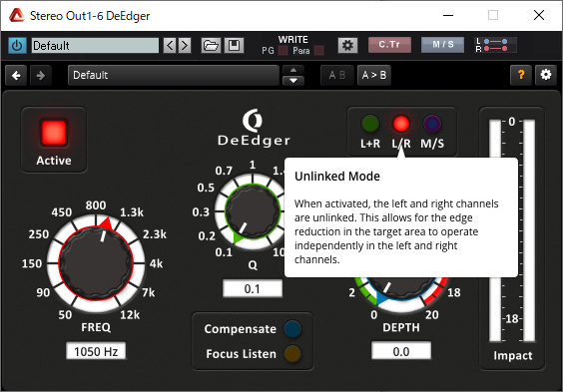563x392 pixels.
Task: Click the FREQ knob
Action: tap(96, 263)
